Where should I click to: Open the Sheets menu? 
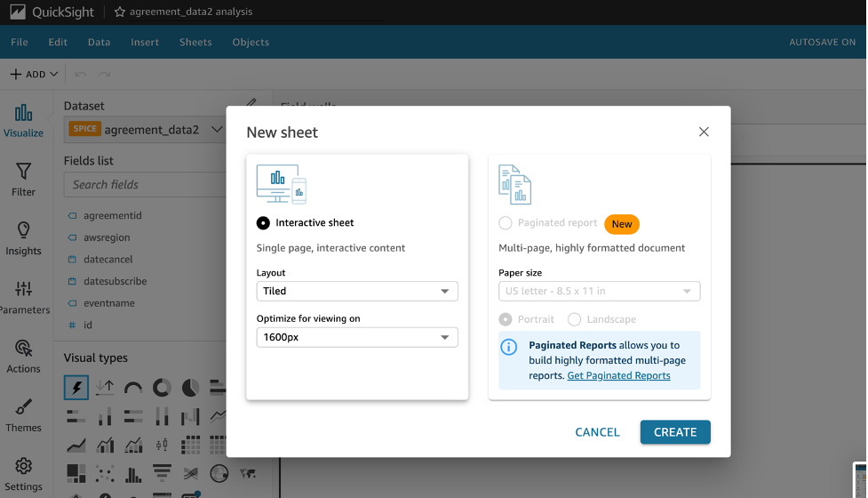pos(195,42)
